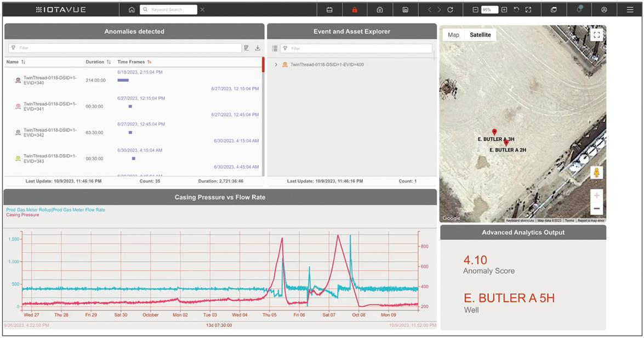Expand the TwinThread-0118-DSID=1-EVID=400 node

[x=276, y=65]
